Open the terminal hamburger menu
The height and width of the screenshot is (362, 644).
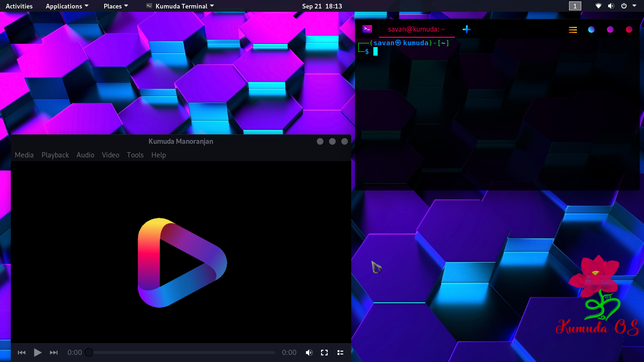click(573, 30)
